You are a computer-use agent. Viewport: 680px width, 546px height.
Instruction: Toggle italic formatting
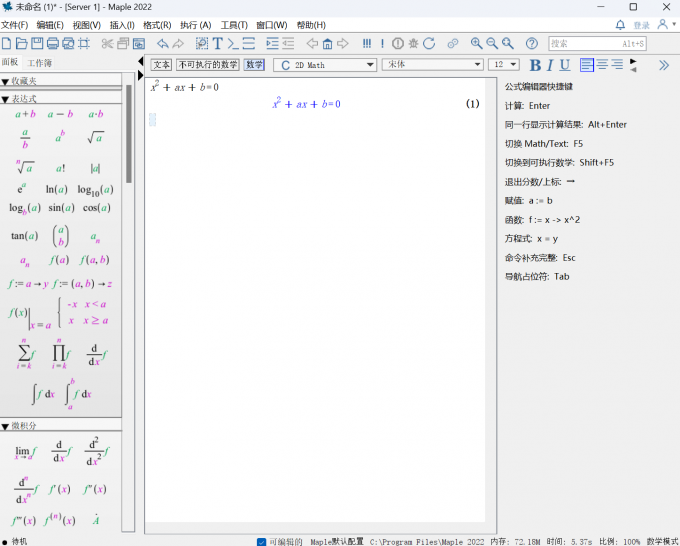[549, 65]
